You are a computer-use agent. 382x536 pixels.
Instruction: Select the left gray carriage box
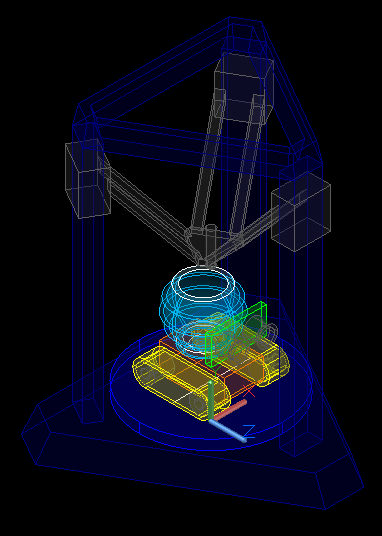click(x=88, y=179)
